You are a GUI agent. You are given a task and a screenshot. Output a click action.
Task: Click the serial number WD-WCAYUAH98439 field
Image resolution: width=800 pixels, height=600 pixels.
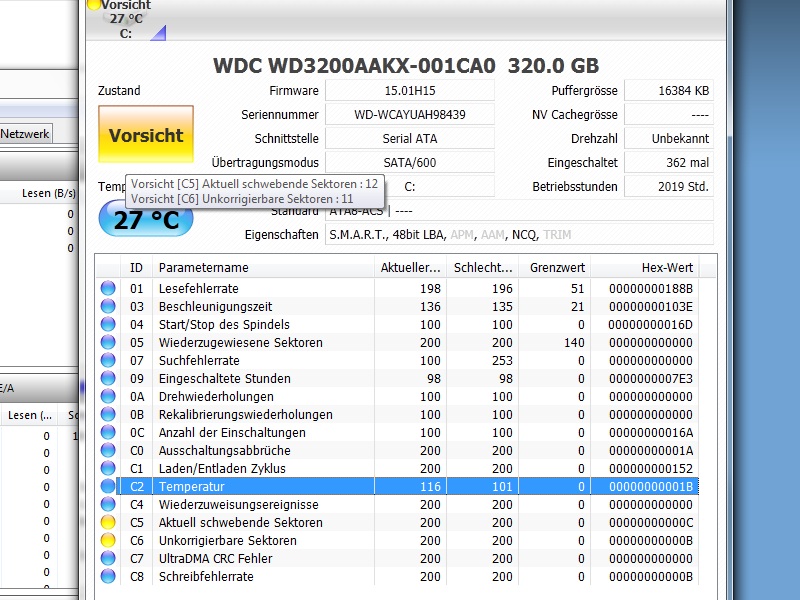tap(410, 114)
